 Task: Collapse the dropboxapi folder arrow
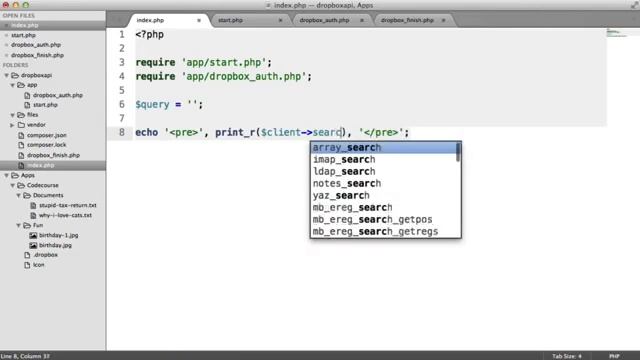point(7,75)
